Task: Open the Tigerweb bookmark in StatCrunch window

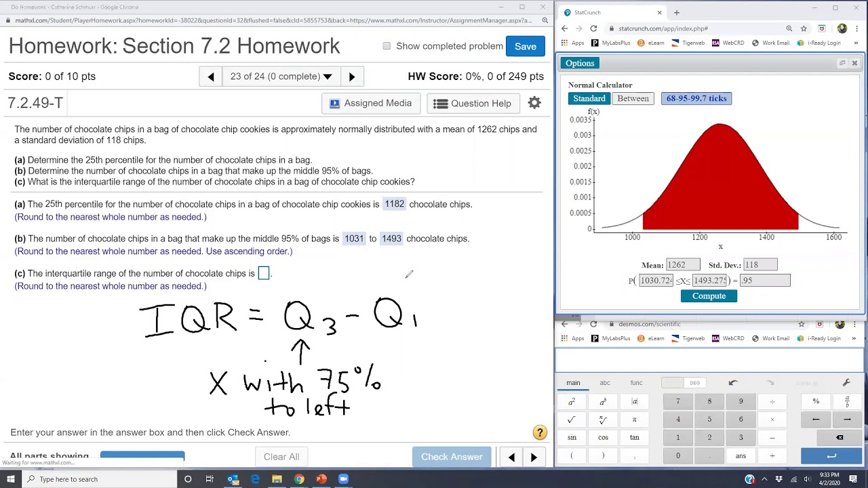Action: [688, 43]
